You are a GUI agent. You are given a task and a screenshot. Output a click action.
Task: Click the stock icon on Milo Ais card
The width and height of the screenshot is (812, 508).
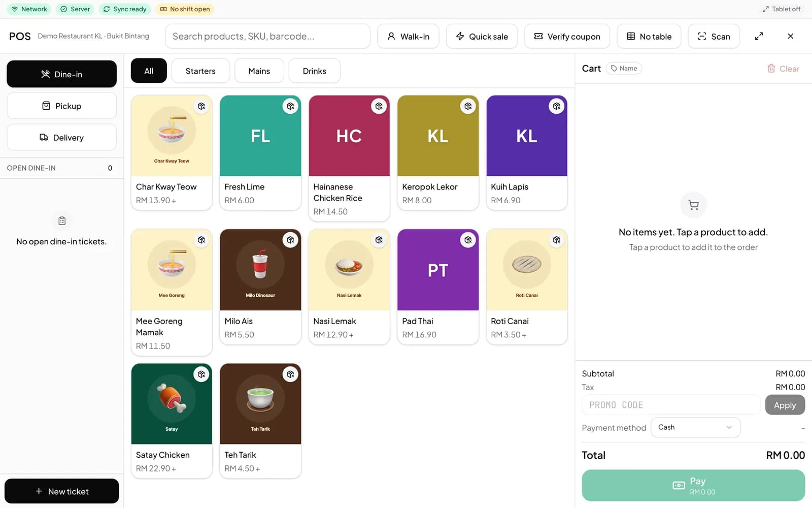(x=290, y=240)
